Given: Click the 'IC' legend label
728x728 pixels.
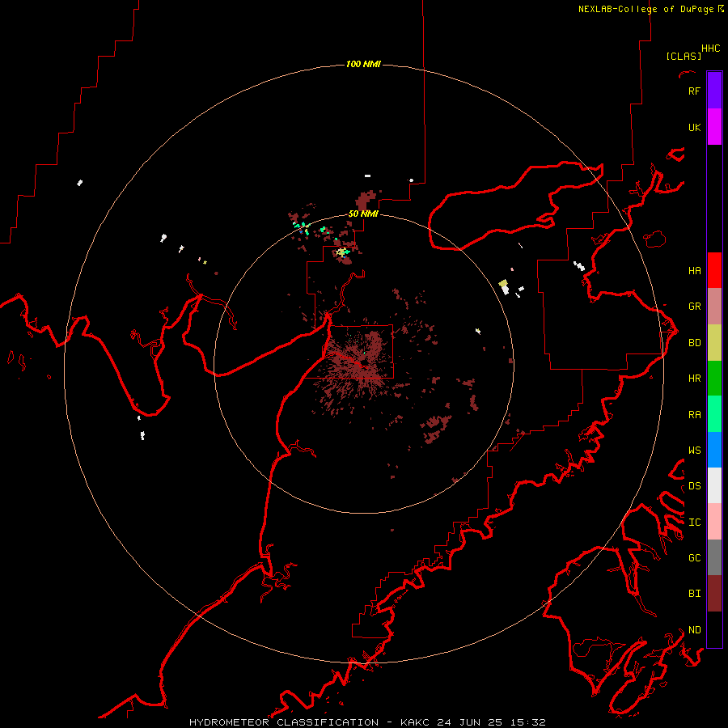Looking at the screenshot, I should (x=694, y=522).
